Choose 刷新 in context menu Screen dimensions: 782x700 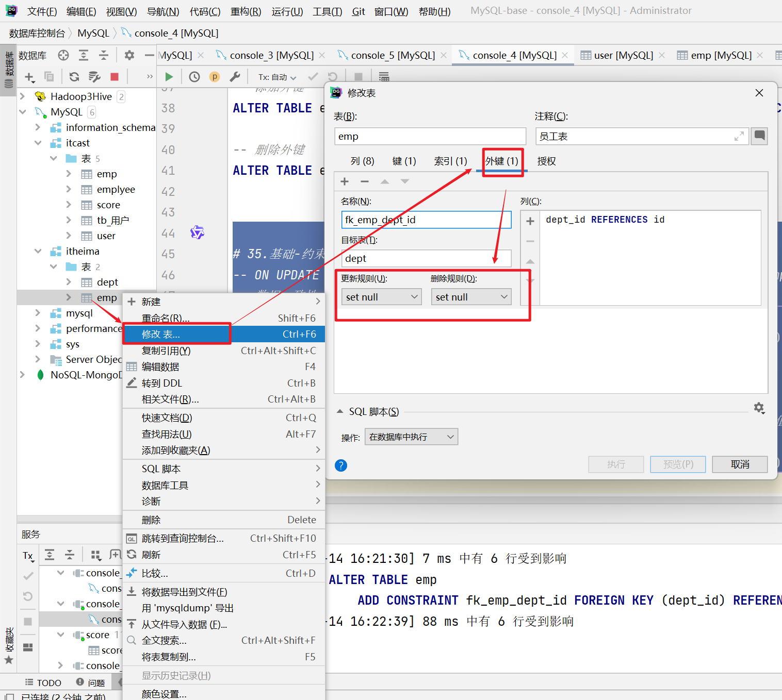[224, 555]
